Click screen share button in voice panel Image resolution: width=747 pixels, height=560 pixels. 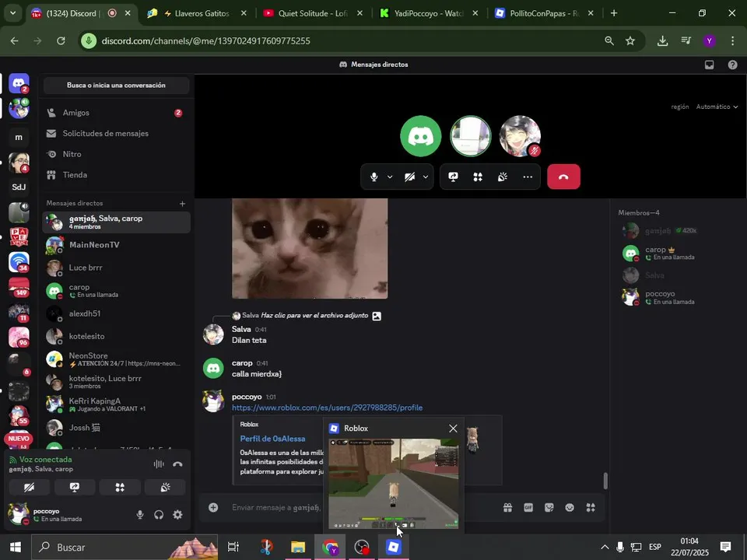click(75, 487)
